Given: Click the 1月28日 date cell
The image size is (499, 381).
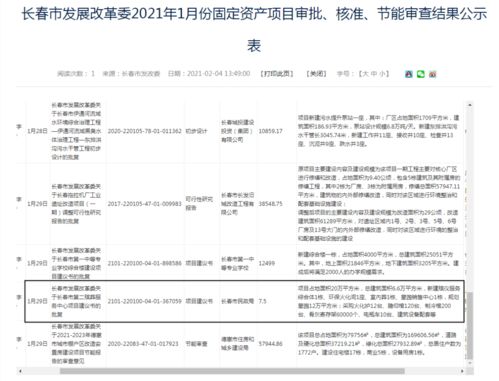Looking at the screenshot, I should (37, 131).
